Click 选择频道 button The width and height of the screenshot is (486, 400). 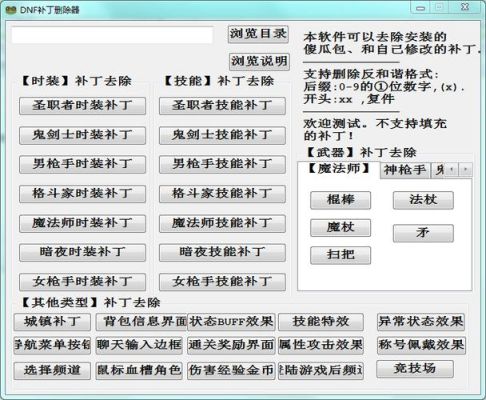(52, 371)
